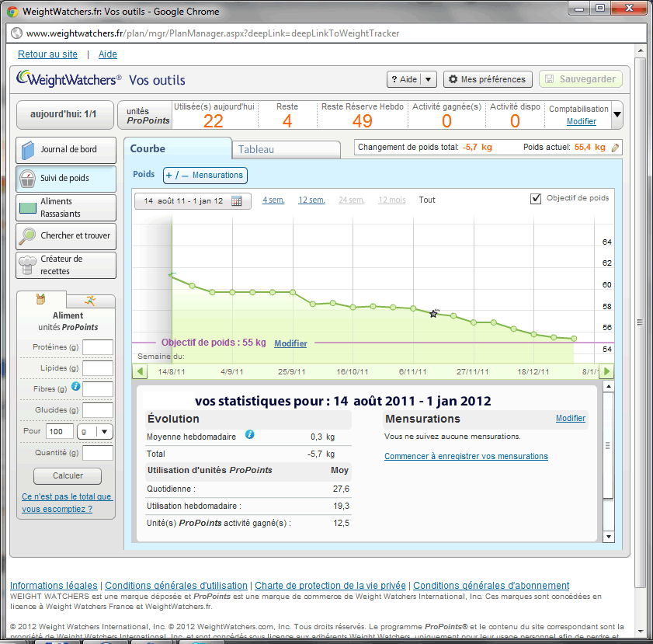Viewport: 653px width, 644px height.
Task: Switch to the activity runner tab icon
Action: pyautogui.click(x=90, y=301)
